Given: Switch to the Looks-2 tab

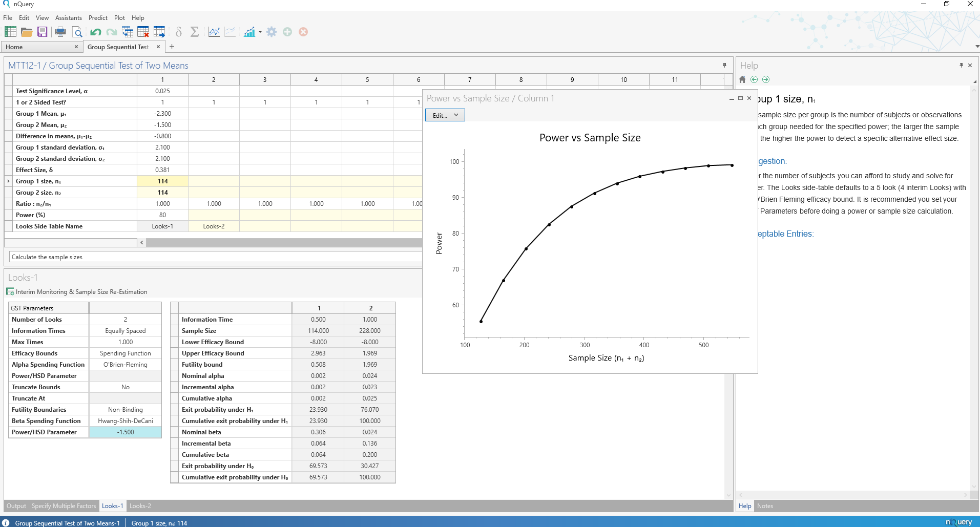Looking at the screenshot, I should 140,505.
